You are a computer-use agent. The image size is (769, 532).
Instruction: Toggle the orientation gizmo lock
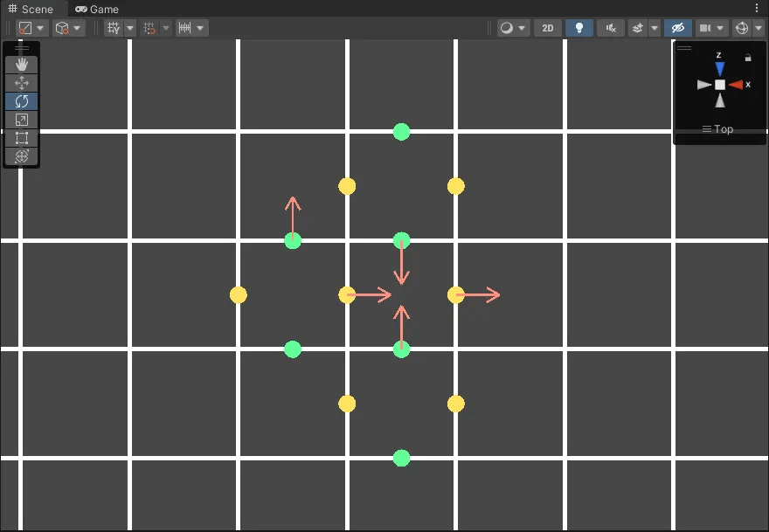point(747,58)
